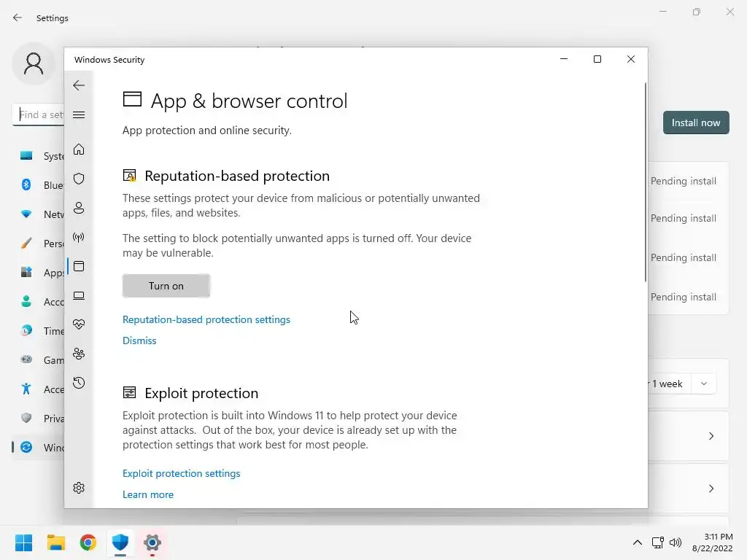The height and width of the screenshot is (560, 747).
Task: Click the upper chevron row arrow in Settings
Action: [711, 436]
